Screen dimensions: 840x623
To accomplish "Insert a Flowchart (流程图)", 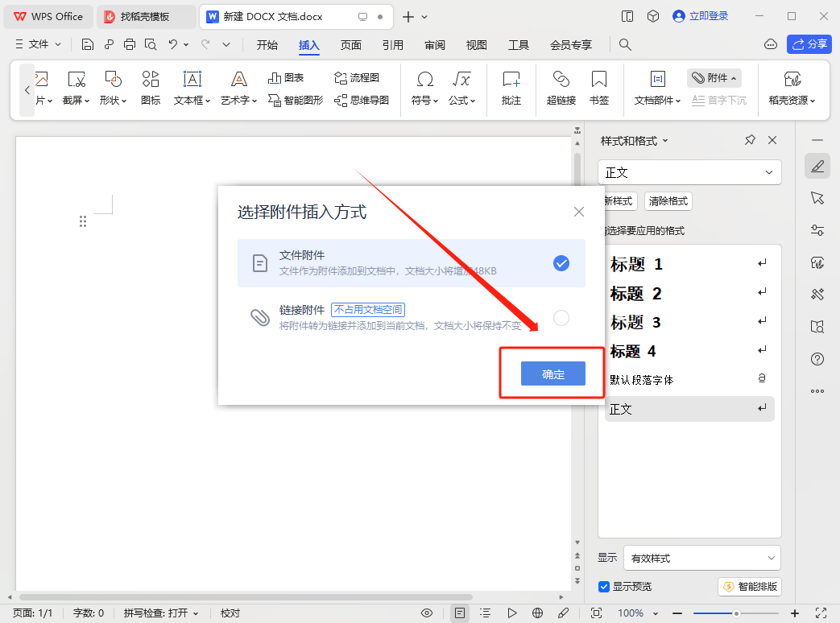I will (357, 78).
